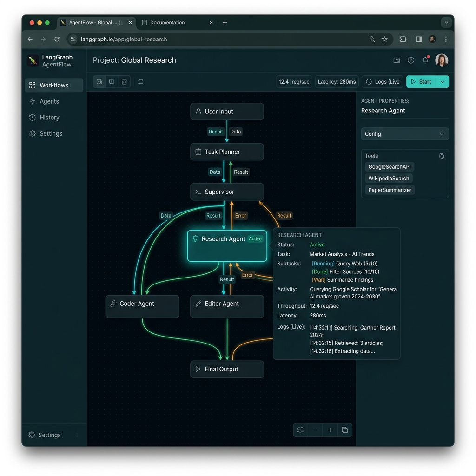Expand the Config dropdown

[x=405, y=134]
